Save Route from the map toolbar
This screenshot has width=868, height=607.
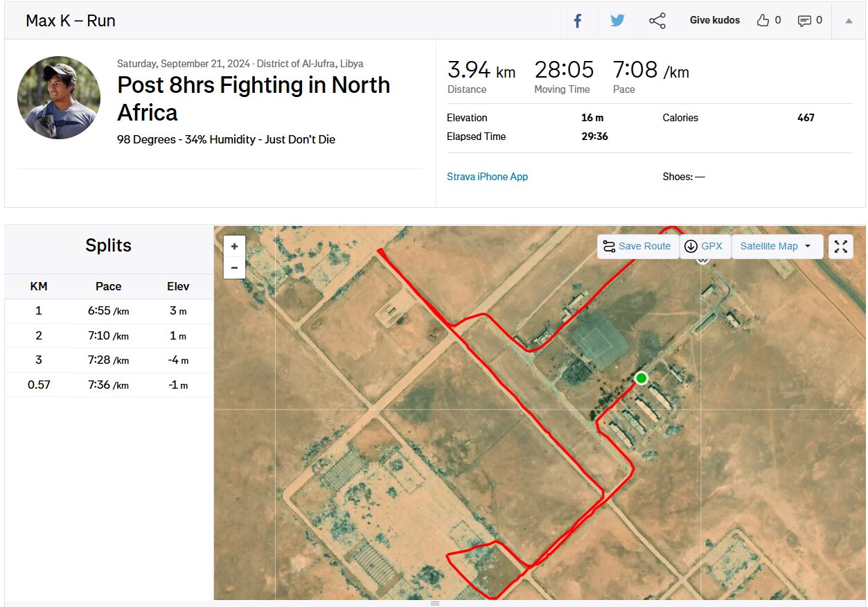pyautogui.click(x=637, y=246)
